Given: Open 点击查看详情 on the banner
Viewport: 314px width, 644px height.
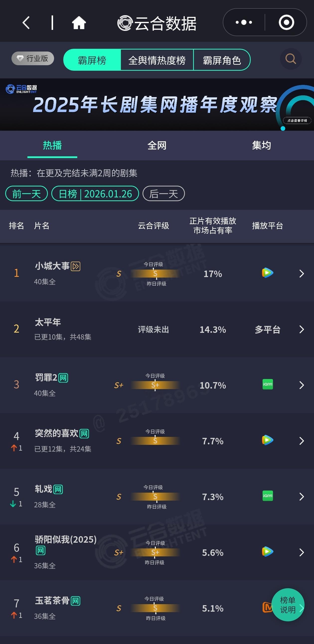Looking at the screenshot, I should [x=298, y=120].
